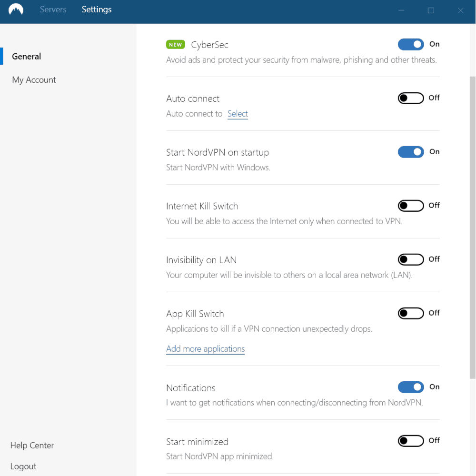This screenshot has height=476, width=476.
Task: Click the Invisibility on LAN heading
Action: tap(201, 260)
